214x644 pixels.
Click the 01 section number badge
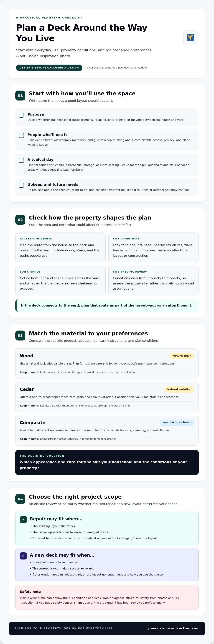tap(20, 96)
